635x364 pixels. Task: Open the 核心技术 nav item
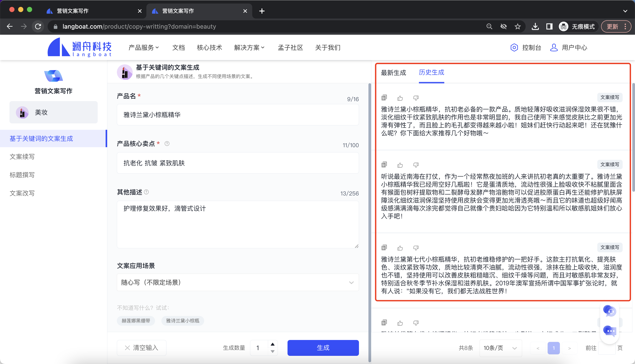click(x=209, y=48)
